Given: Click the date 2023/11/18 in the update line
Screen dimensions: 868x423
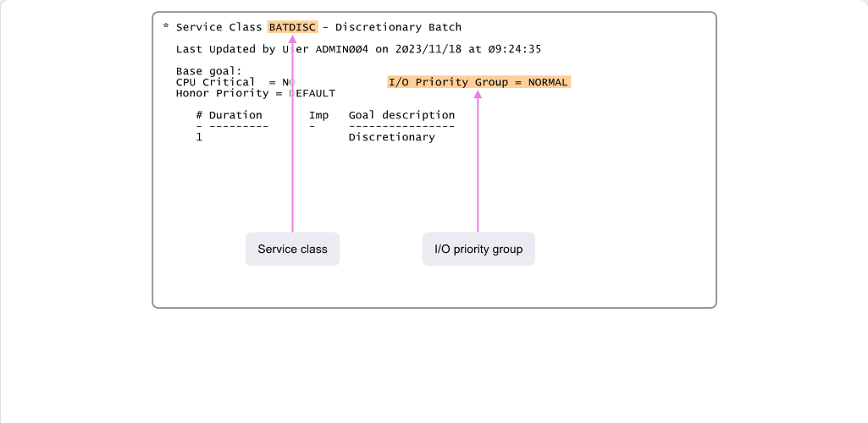Looking at the screenshot, I should [428, 49].
